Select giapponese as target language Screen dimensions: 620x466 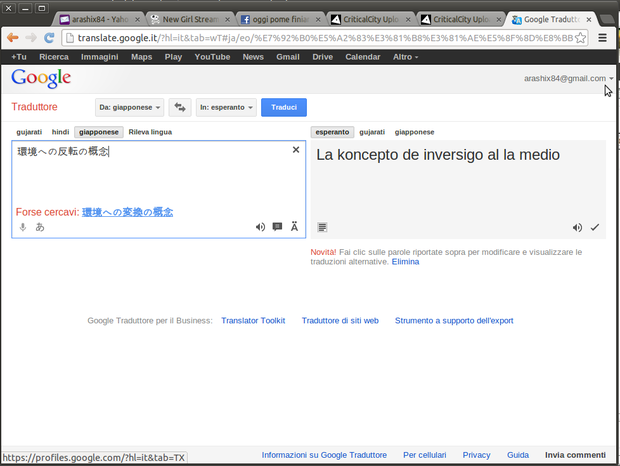pyautogui.click(x=414, y=132)
